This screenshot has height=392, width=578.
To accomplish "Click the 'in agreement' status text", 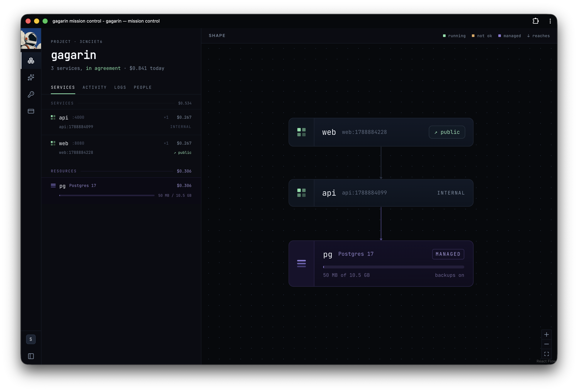I will (103, 68).
